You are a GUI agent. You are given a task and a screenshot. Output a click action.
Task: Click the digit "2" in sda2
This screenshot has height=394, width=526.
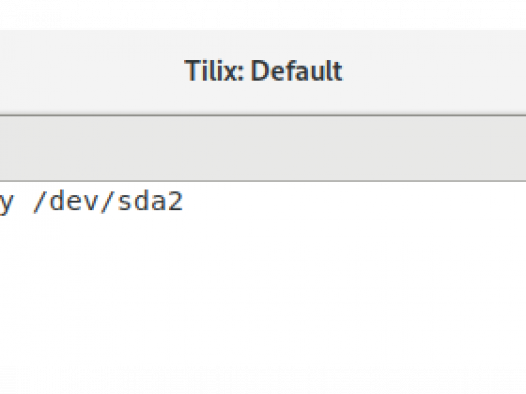click(x=175, y=202)
